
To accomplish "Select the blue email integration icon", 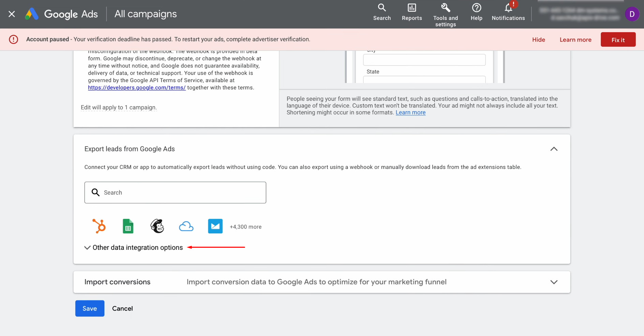I will [215, 226].
